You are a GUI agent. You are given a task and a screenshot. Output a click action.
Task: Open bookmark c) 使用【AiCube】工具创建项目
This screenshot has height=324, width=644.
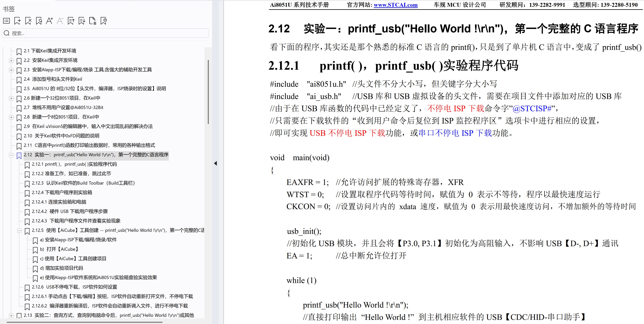[73, 258]
